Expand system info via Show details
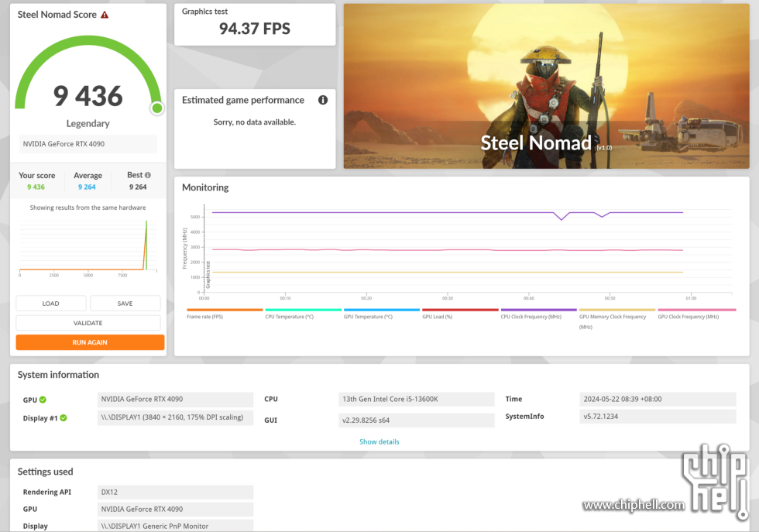759x532 pixels. click(379, 441)
